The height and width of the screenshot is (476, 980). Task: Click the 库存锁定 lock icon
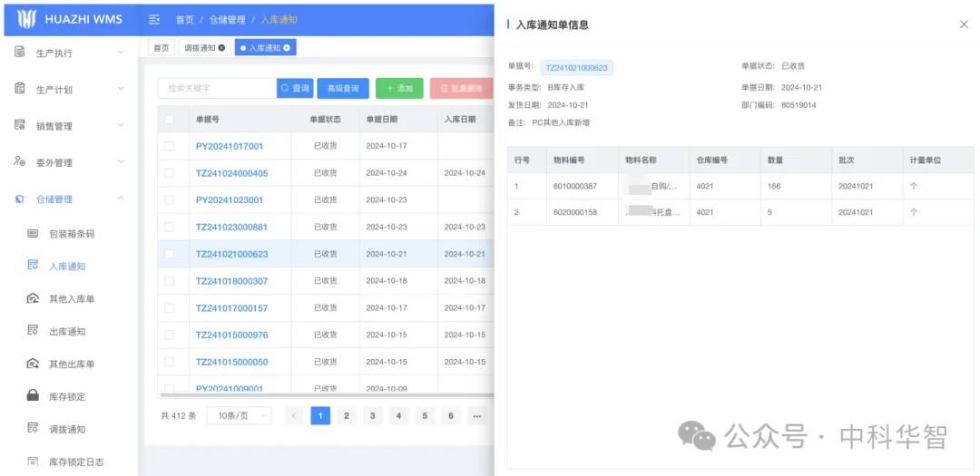point(33,396)
